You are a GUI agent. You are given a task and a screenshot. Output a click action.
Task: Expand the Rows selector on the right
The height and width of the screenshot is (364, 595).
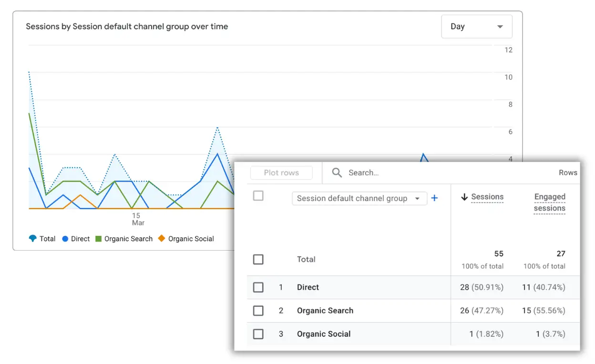point(568,172)
